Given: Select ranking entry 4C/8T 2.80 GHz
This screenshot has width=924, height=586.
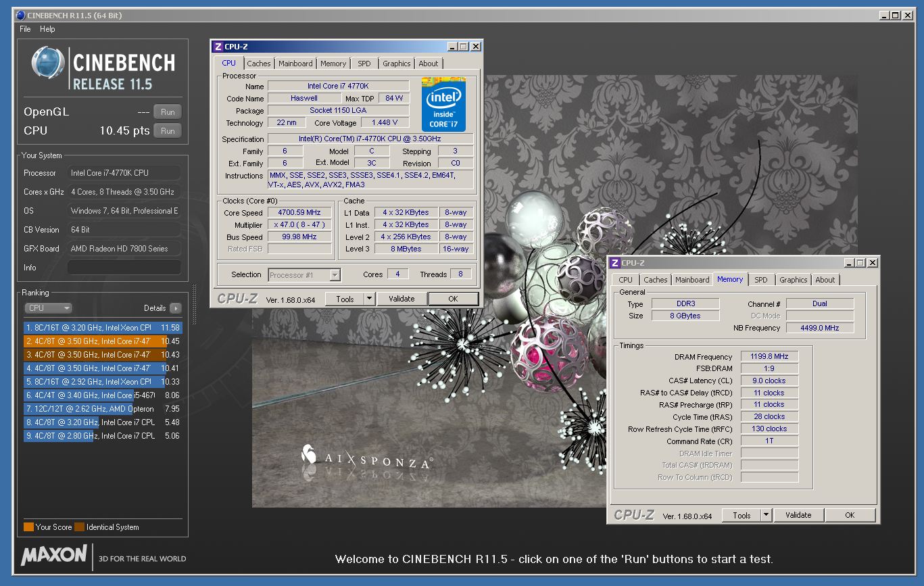Looking at the screenshot, I should (103, 436).
